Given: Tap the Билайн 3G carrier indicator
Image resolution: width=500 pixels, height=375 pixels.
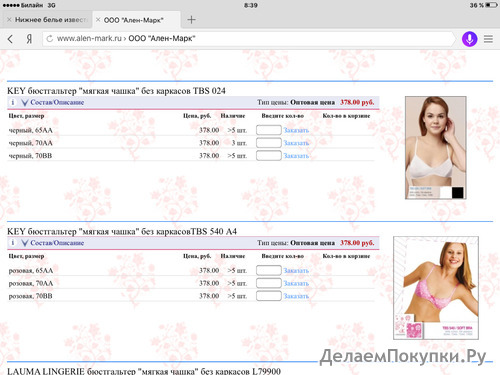Looking at the screenshot, I should [29, 5].
